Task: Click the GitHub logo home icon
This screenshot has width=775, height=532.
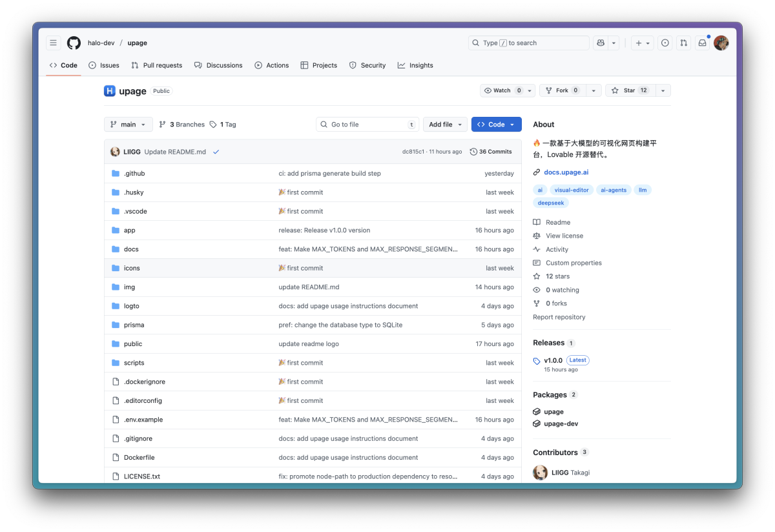Action: 74,43
